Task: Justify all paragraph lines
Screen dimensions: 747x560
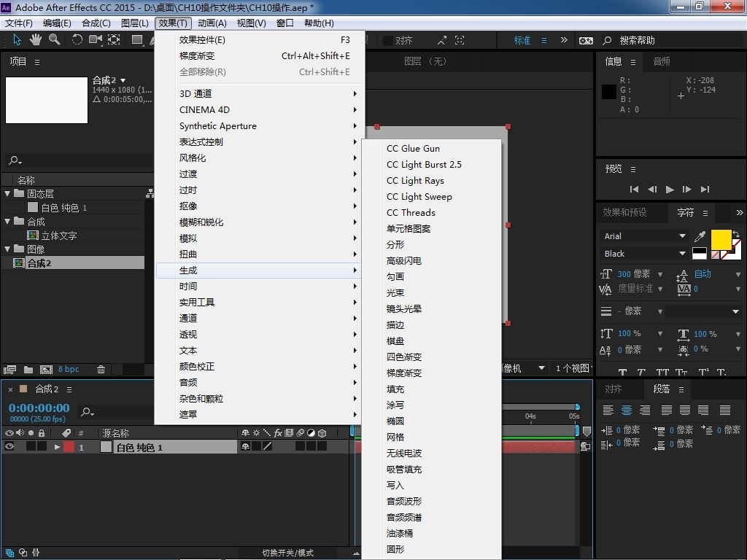Action: 725,410
